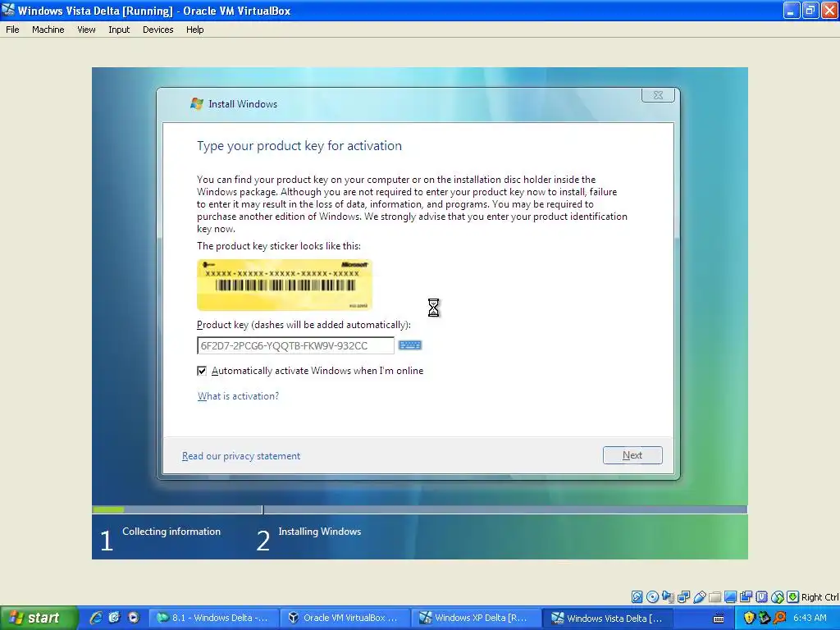Click the CPU virtualization status icon
840x630 pixels.
coord(761,597)
